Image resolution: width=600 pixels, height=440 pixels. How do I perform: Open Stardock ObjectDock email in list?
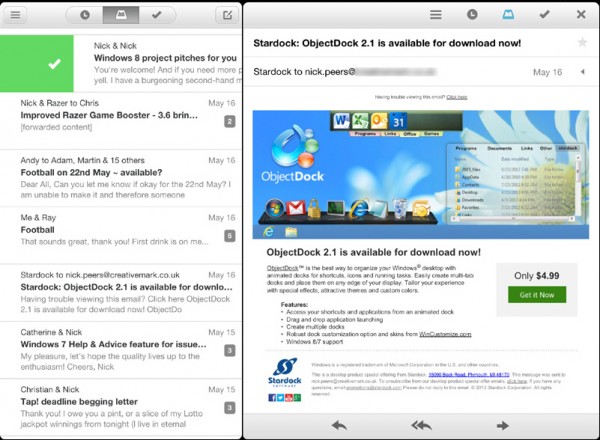point(121,293)
